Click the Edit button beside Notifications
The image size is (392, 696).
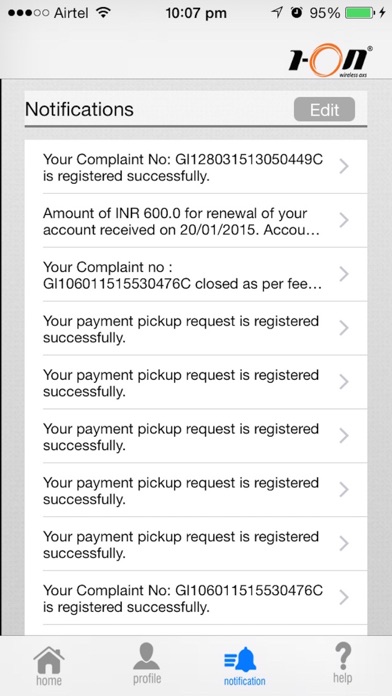(x=325, y=109)
